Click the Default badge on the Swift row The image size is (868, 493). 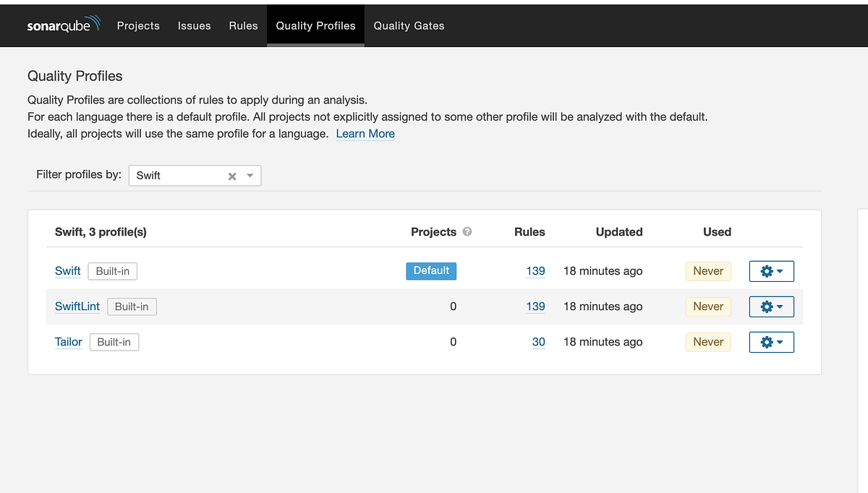[x=431, y=270]
